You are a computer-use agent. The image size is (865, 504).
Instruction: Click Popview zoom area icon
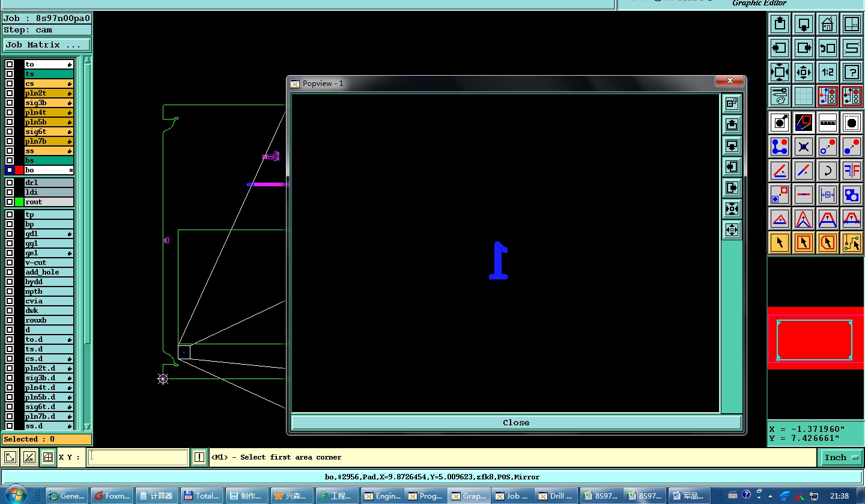pos(732,104)
